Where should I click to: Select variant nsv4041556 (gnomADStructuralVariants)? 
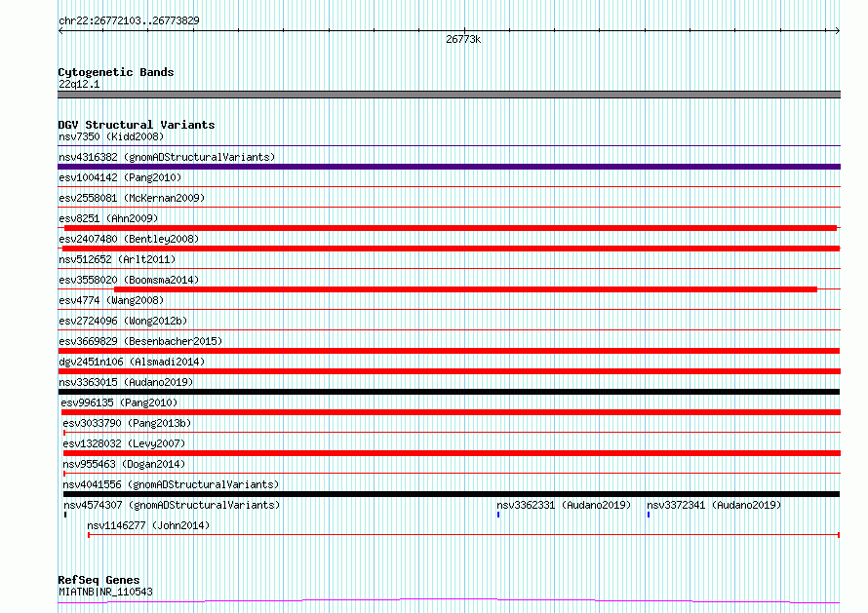171,484
